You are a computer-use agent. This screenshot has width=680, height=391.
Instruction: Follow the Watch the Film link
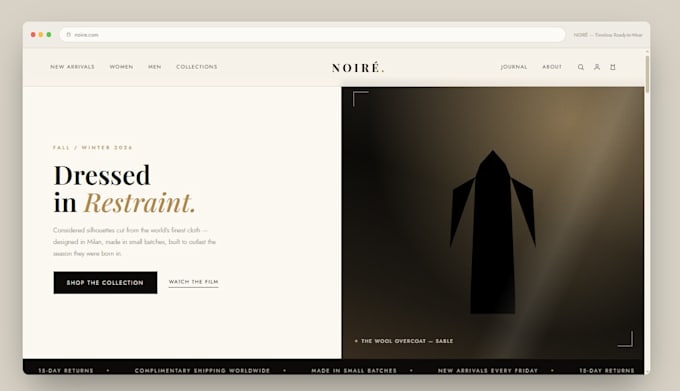[193, 282]
